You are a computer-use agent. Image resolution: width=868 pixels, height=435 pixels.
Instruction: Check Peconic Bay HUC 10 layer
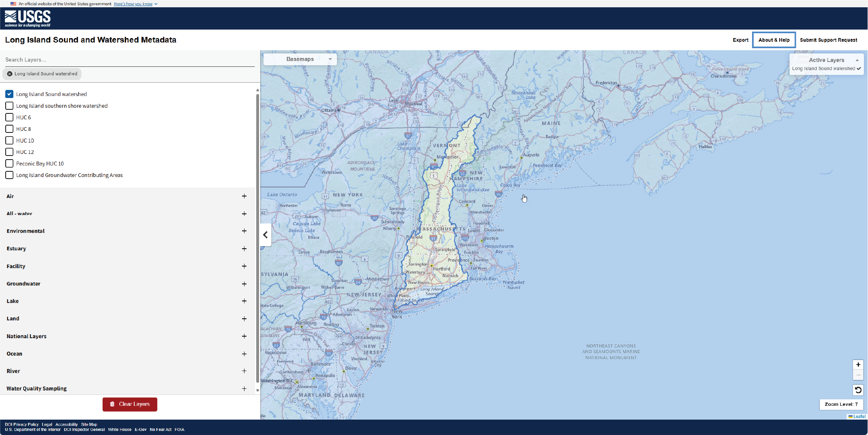pyautogui.click(x=9, y=164)
